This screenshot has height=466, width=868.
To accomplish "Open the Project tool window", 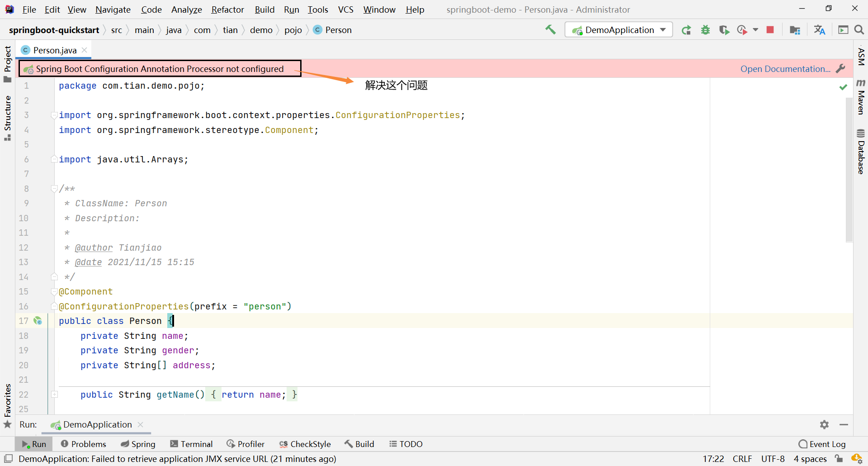I will (x=7, y=64).
